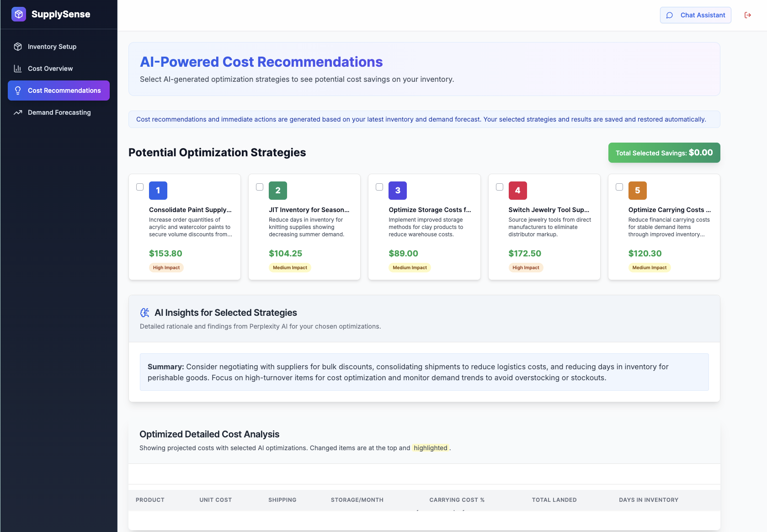Screen dimensions: 767x532
Task: Click the Cost Recommendations lightbulb icon
Action: click(x=18, y=90)
